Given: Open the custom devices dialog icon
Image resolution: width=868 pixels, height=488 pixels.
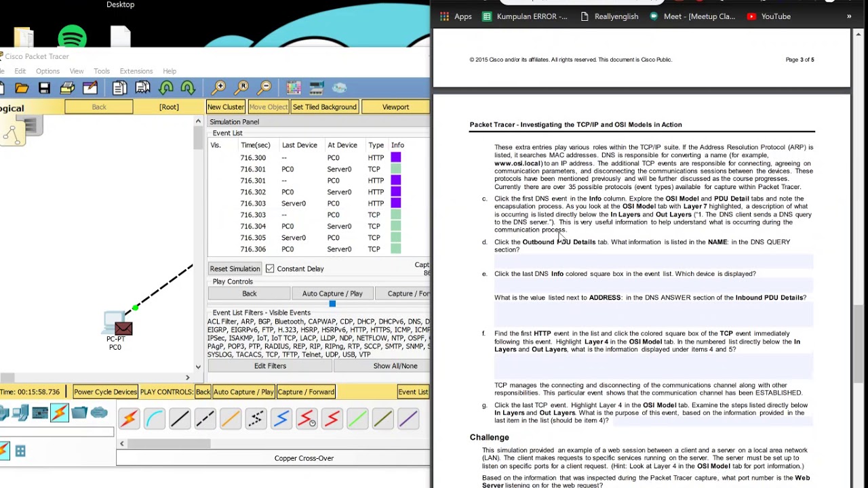Looking at the screenshot, I should click(317, 88).
